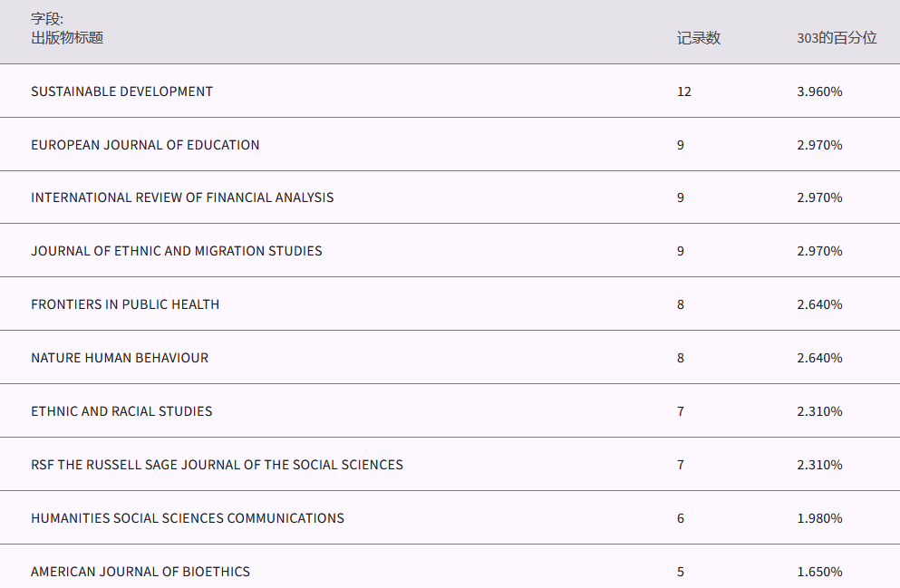Click record count 12 for Sustainable Development

684,92
